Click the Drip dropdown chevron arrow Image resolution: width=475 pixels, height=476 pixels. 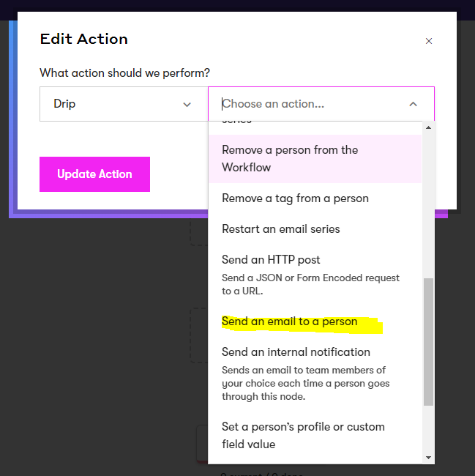coord(187,105)
